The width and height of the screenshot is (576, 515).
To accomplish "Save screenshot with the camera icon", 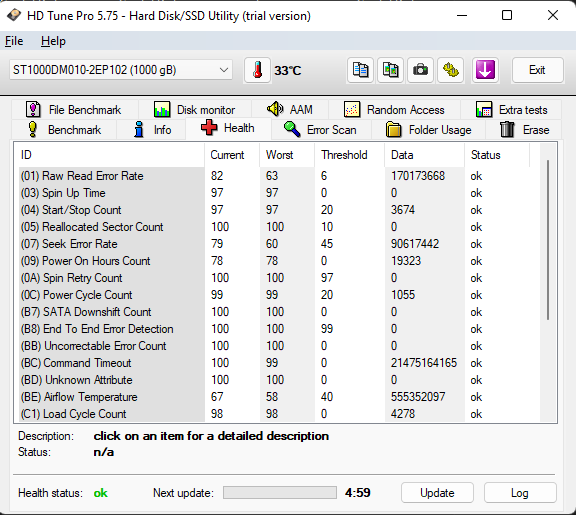I will tap(420, 70).
